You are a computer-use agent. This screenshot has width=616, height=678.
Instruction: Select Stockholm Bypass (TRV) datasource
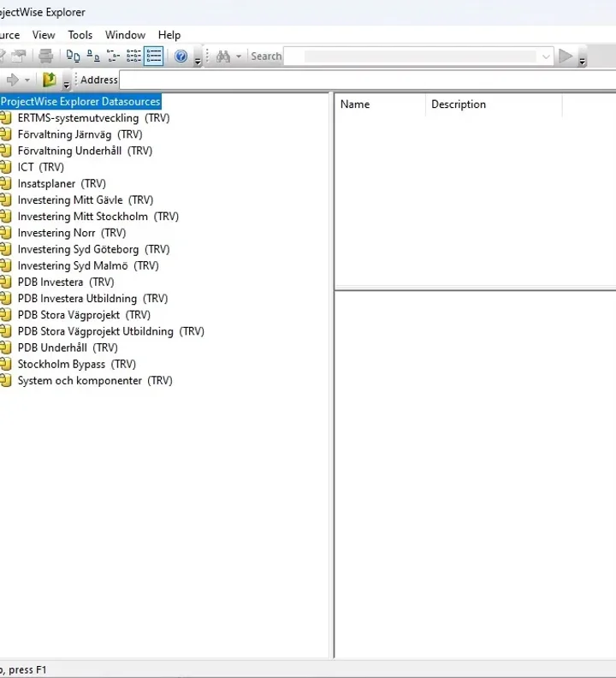pyautogui.click(x=76, y=365)
